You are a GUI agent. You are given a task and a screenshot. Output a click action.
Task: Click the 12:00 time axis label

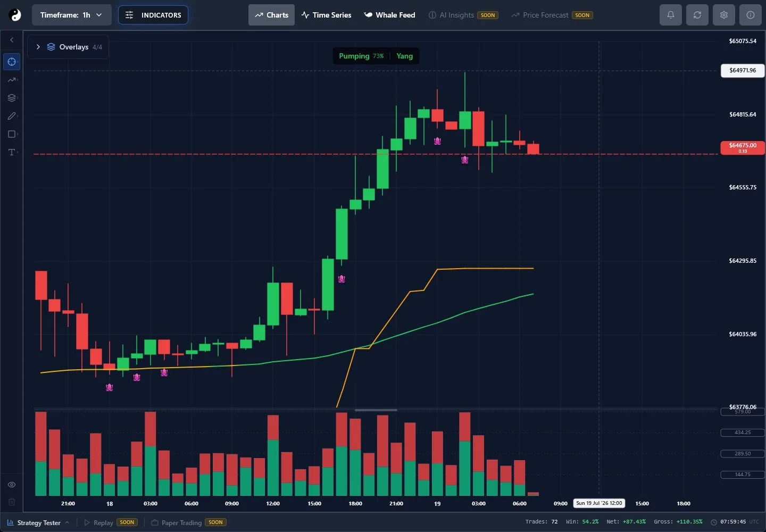coord(273,503)
